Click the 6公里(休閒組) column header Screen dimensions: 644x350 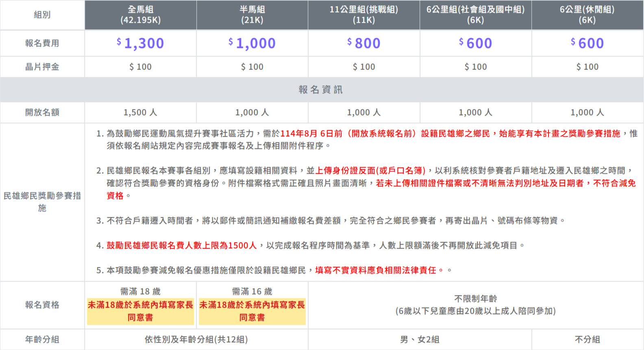pos(587,15)
